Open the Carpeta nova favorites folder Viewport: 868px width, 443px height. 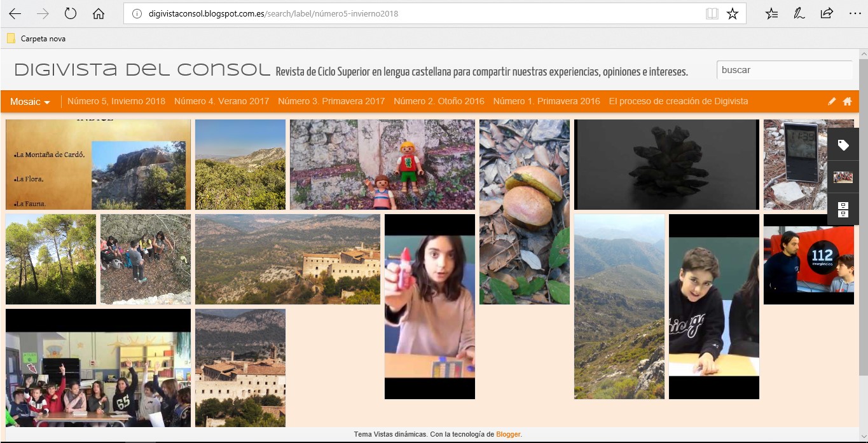click(x=36, y=39)
